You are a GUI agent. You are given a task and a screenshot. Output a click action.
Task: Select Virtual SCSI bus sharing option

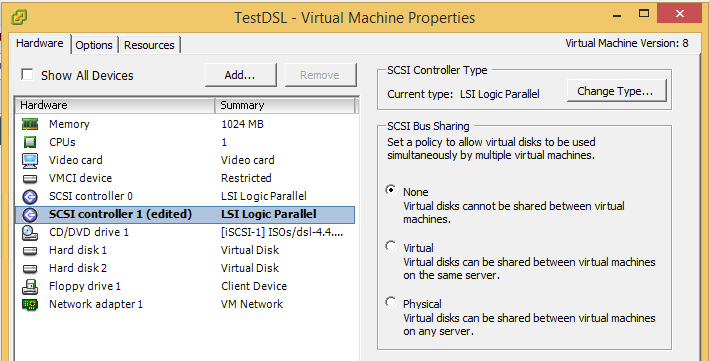point(391,246)
